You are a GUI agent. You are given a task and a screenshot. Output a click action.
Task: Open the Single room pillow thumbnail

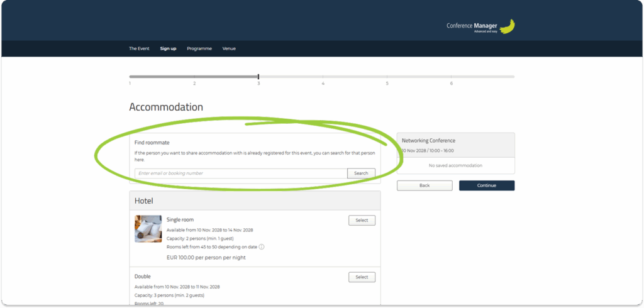pyautogui.click(x=148, y=229)
